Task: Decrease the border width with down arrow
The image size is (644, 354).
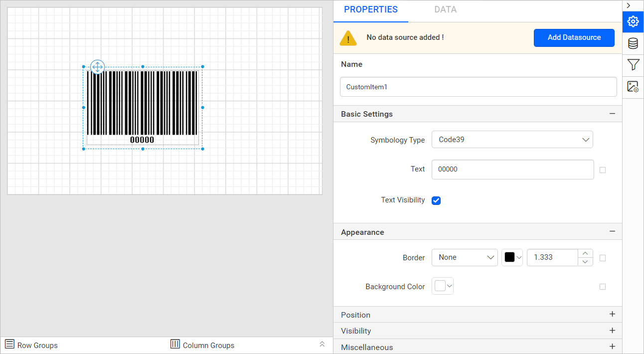Action: coord(585,261)
